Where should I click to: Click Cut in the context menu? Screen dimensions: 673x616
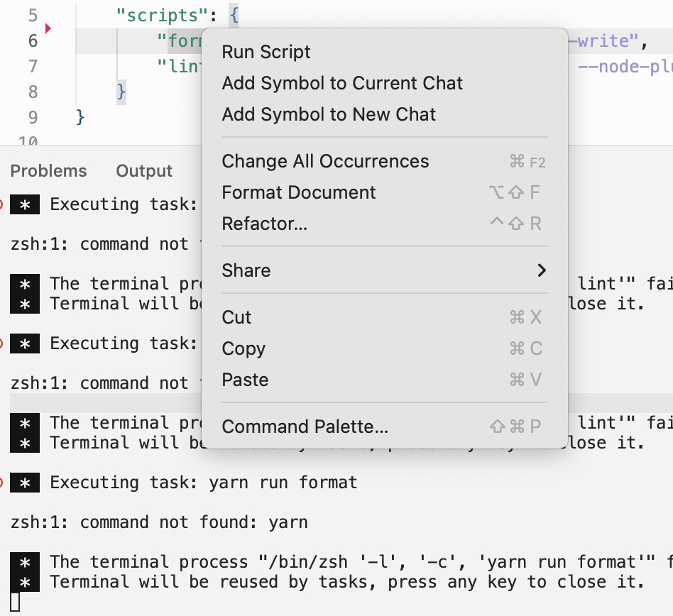[236, 317]
